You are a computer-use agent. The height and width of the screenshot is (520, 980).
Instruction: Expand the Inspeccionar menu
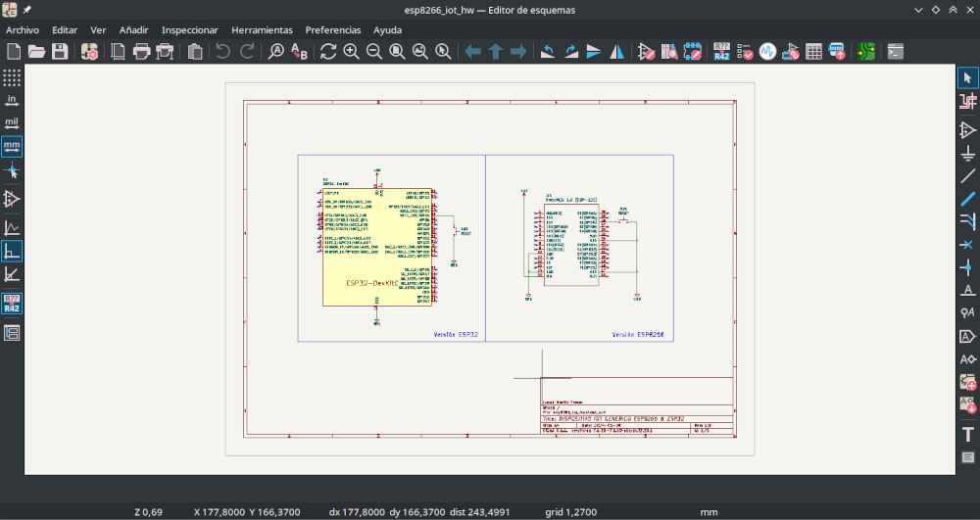[190, 30]
